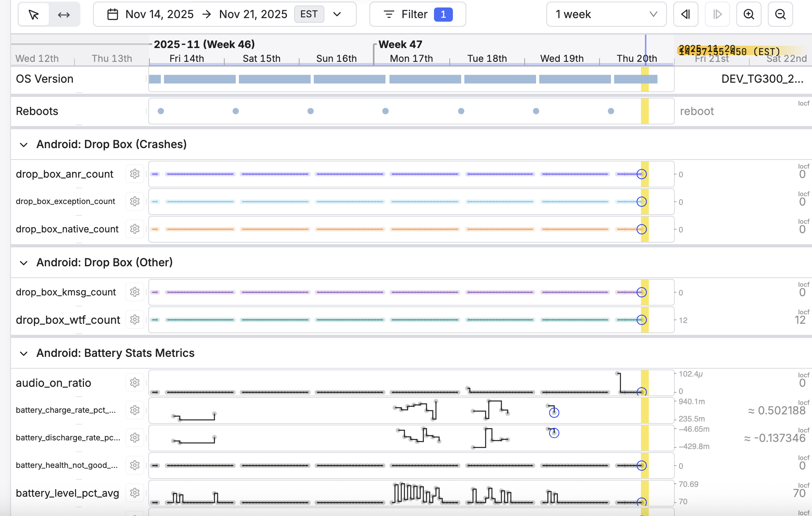
Task: Toggle the EST timezone badge
Action: tap(309, 15)
